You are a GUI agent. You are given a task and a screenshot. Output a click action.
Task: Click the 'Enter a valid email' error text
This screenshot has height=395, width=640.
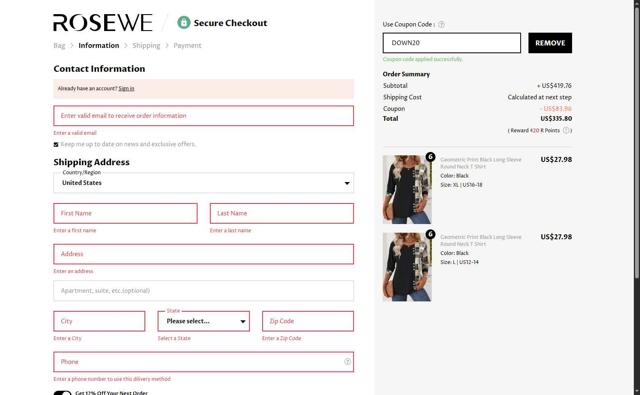75,133
